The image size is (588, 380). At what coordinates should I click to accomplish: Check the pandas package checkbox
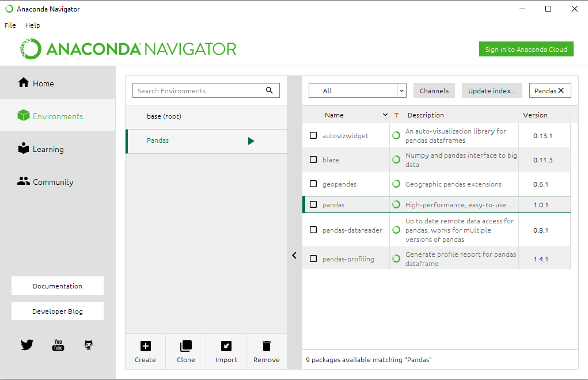pos(313,204)
